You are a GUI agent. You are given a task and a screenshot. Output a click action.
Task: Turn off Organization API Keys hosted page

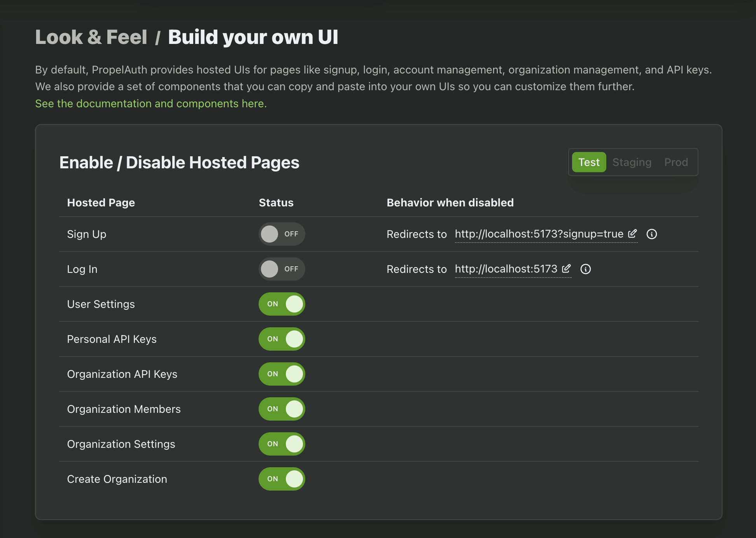click(x=282, y=374)
